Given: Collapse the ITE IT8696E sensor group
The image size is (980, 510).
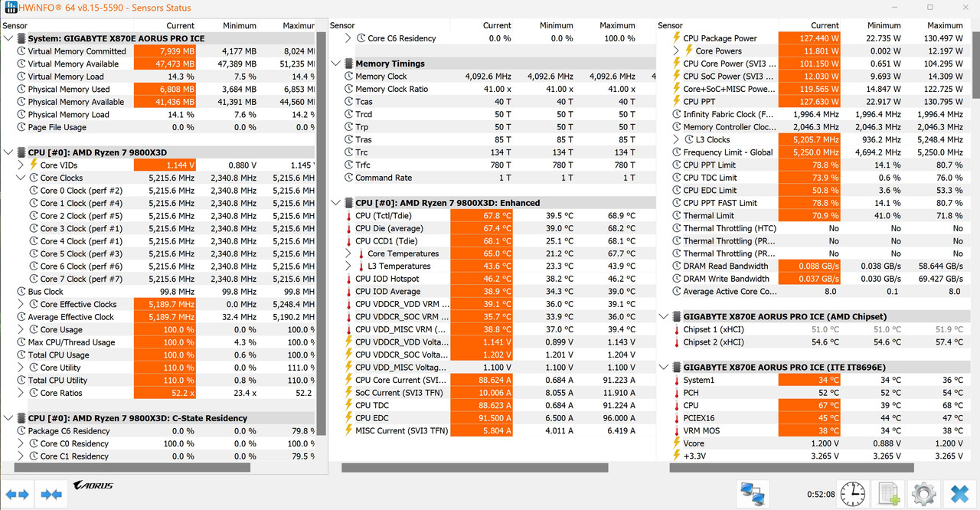Looking at the screenshot, I should (664, 368).
